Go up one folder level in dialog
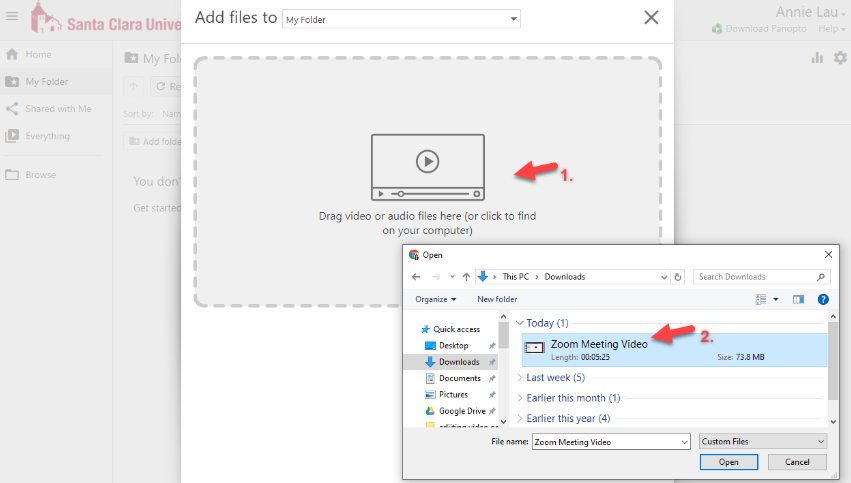This screenshot has width=851, height=483. point(466,277)
